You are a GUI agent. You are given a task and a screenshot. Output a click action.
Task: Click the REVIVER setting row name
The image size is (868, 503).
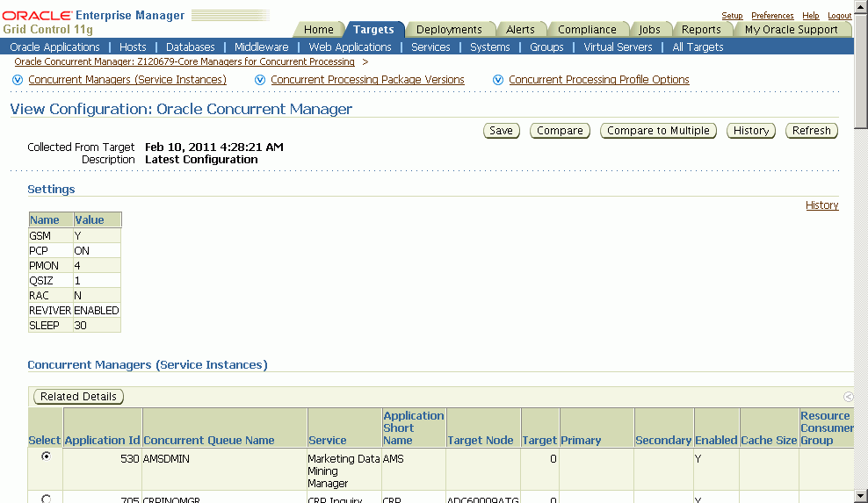[50, 311]
